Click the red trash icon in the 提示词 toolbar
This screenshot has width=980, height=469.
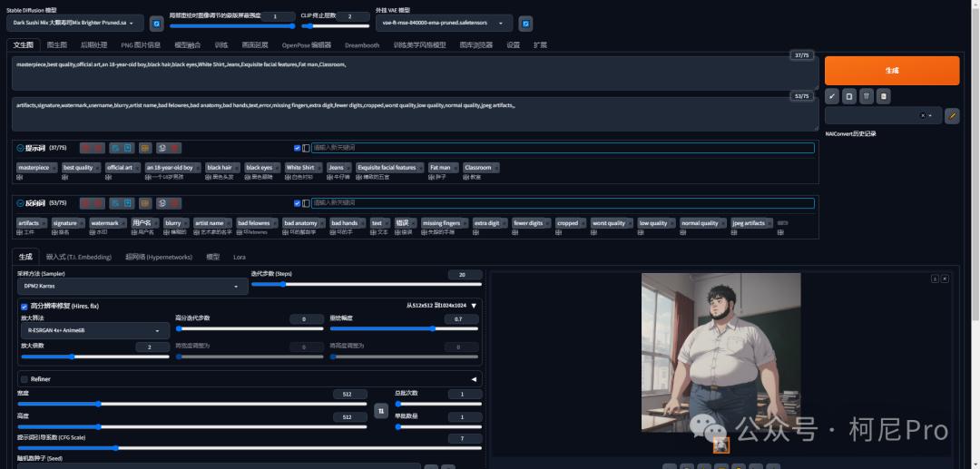(x=176, y=148)
